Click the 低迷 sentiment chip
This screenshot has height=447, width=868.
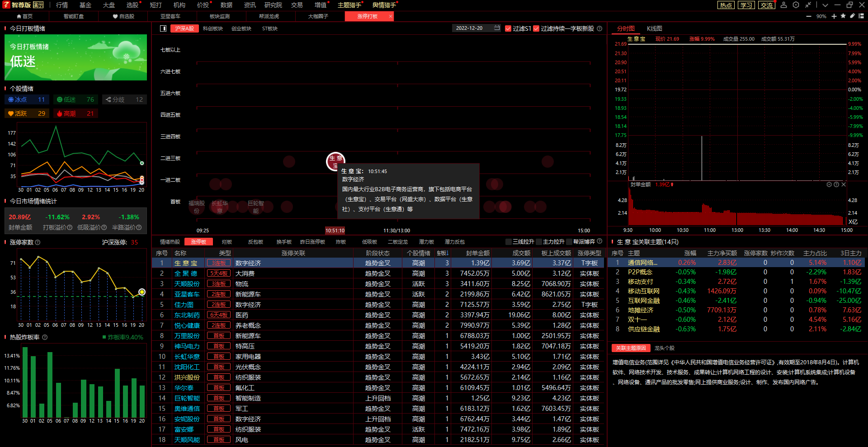click(75, 99)
